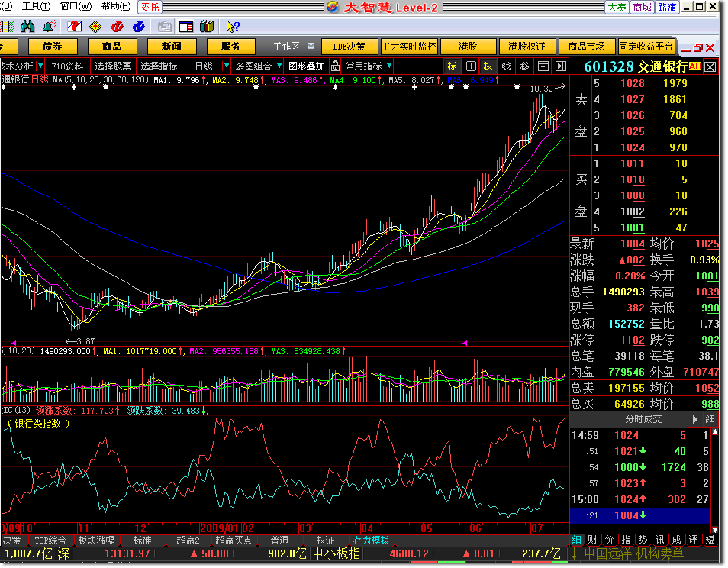Select the 存为模板 bottom tab
The image size is (728, 568).
pyautogui.click(x=371, y=541)
